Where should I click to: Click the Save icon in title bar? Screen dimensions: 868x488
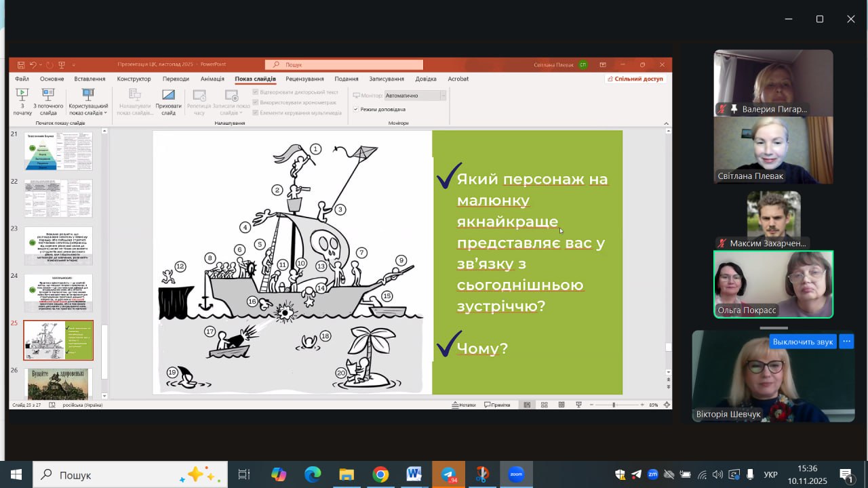pos(21,64)
